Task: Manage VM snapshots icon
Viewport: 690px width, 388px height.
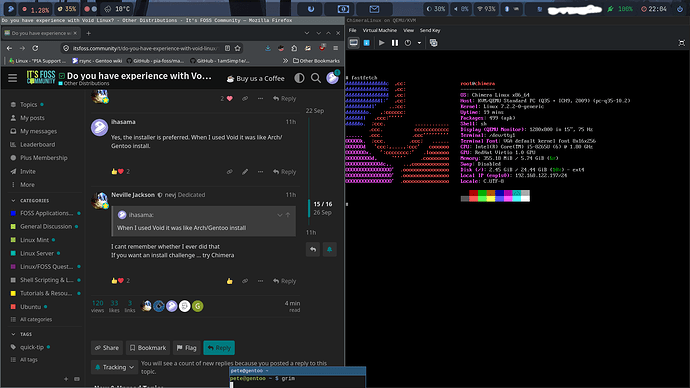Action: click(433, 43)
